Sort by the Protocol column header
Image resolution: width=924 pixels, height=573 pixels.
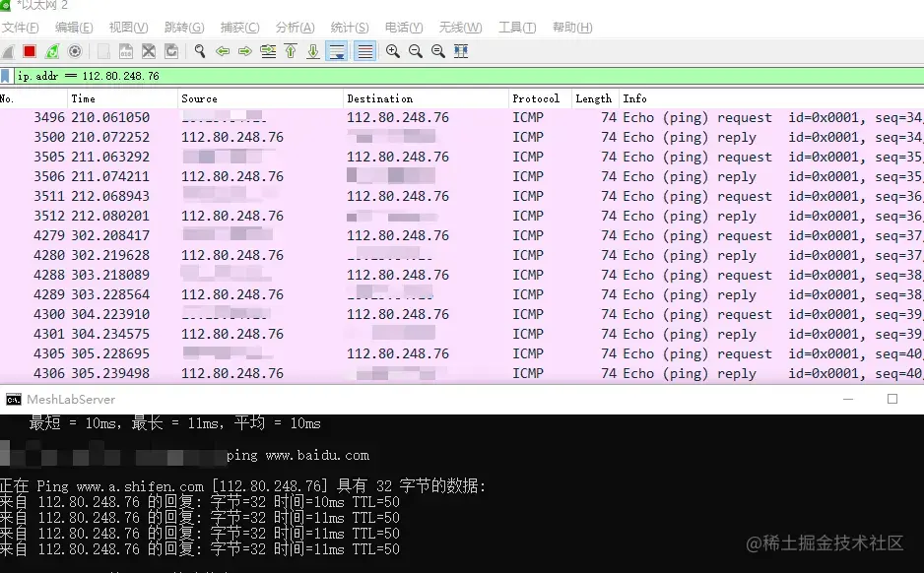[541, 98]
